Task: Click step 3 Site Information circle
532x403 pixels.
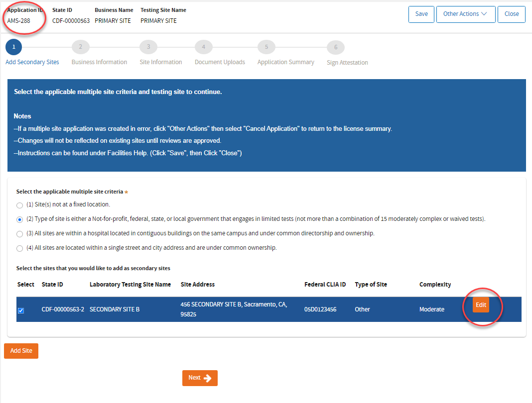Action: point(148,47)
